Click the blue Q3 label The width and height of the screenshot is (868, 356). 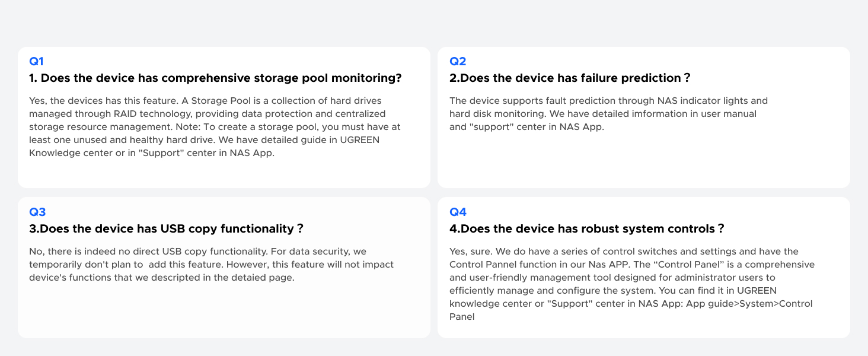tap(37, 212)
